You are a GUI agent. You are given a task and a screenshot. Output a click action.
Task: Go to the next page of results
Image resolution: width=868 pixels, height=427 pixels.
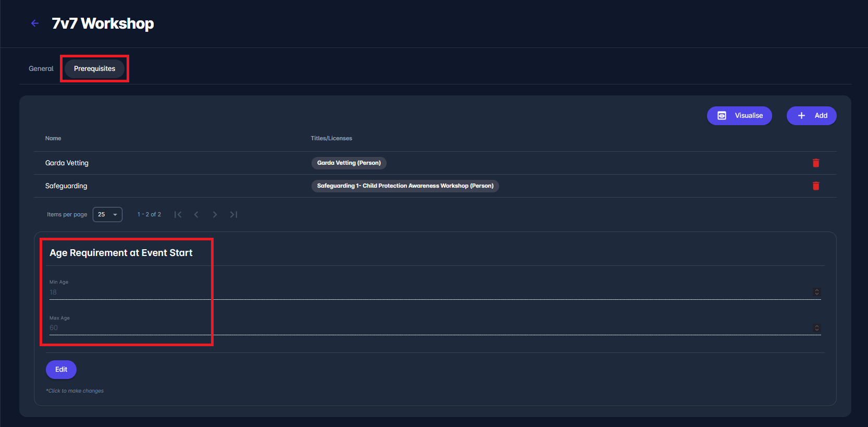point(215,215)
